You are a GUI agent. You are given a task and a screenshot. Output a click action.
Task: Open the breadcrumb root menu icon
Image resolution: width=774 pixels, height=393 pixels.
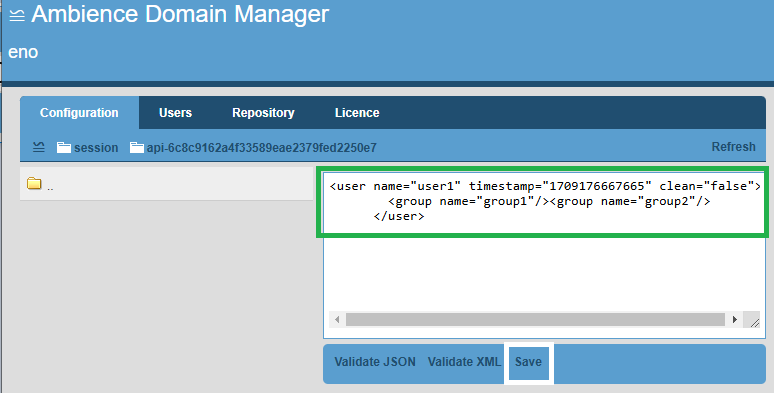coord(39,147)
